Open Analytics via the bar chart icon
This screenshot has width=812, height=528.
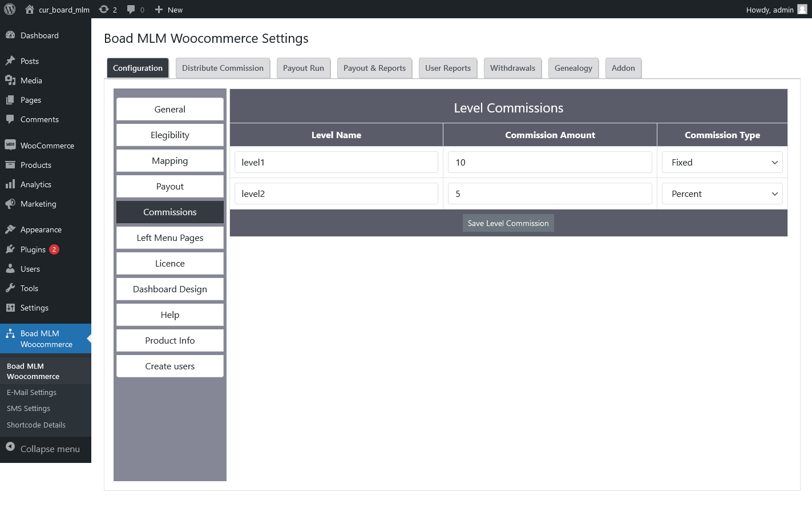coord(11,184)
